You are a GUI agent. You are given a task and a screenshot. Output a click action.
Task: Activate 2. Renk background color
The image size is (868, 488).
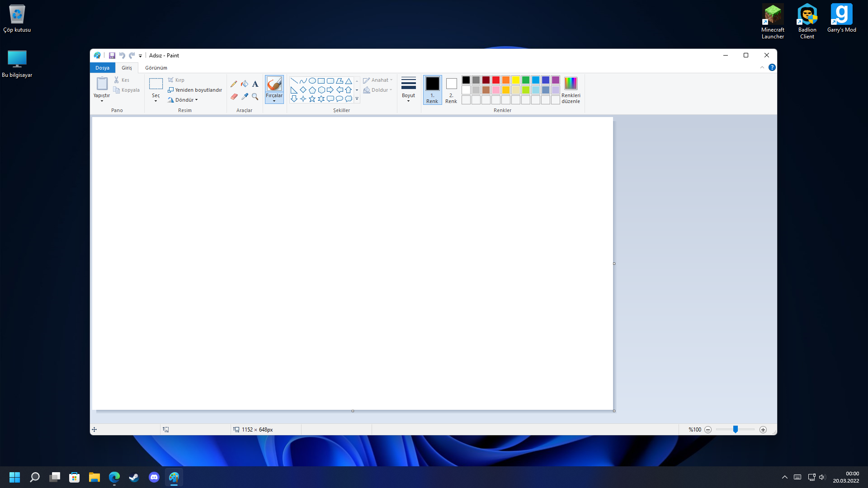click(451, 89)
